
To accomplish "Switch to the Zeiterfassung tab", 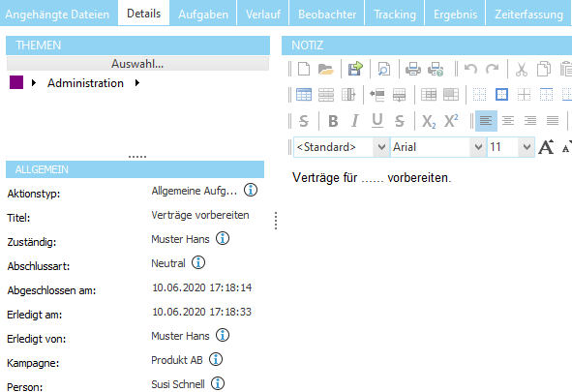I will click(x=528, y=14).
